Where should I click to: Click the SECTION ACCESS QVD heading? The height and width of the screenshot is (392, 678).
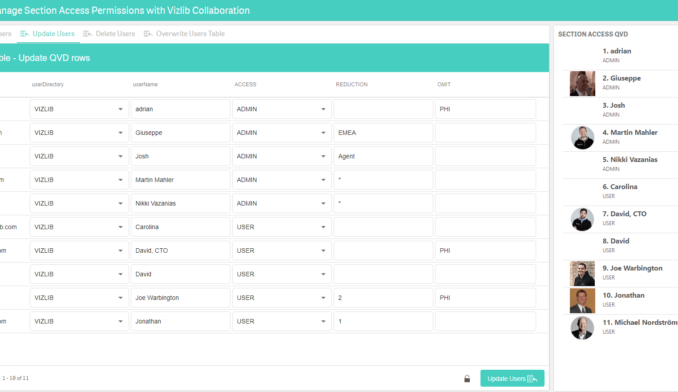593,34
